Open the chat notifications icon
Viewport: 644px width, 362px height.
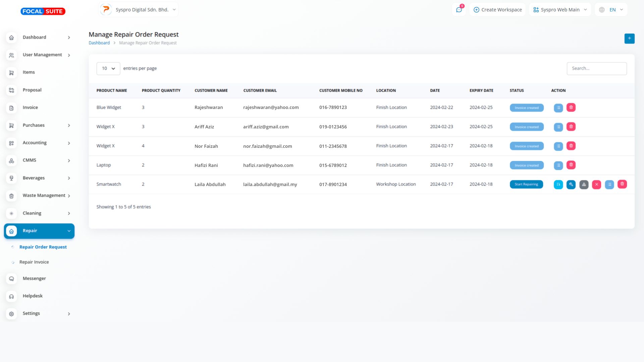point(459,10)
